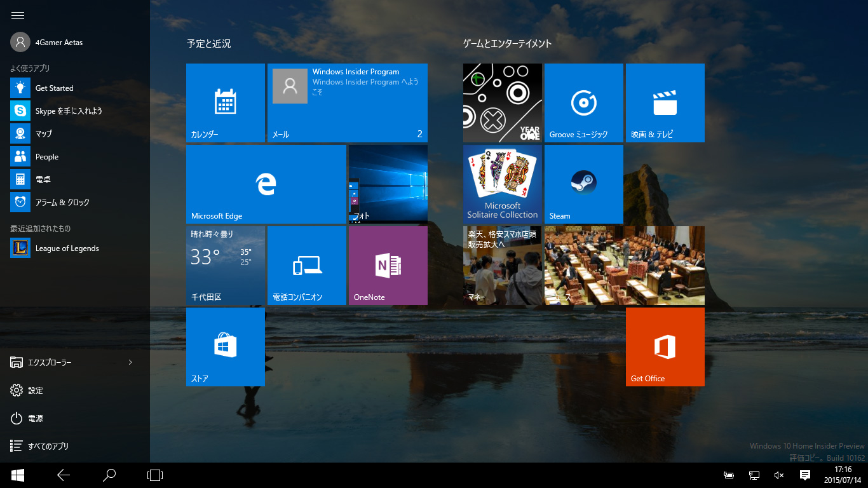
Task: Open the カレンダー calendar tile
Action: (225, 102)
